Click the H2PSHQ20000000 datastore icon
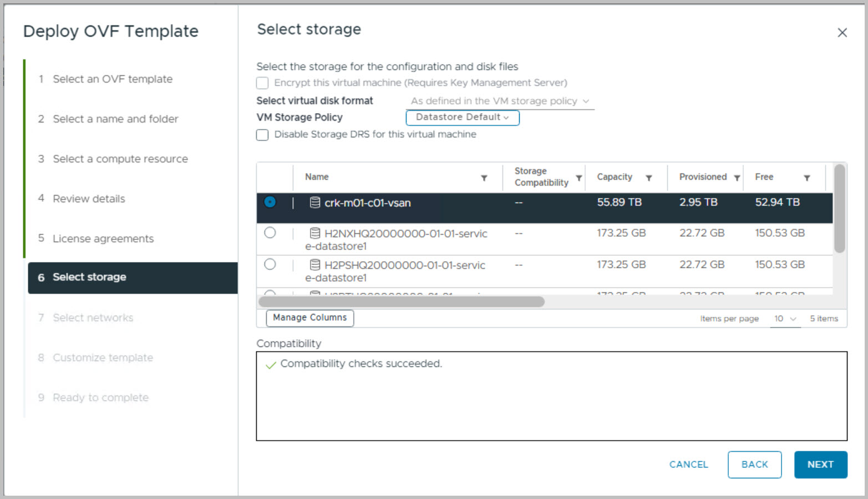The height and width of the screenshot is (499, 868). tap(314, 265)
